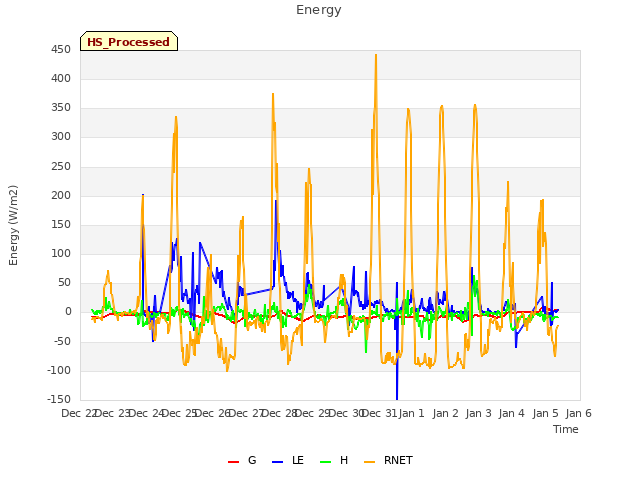This screenshot has width=640, height=480.
Task: Click the 150 y-axis tick label
Action: [x=61, y=224]
